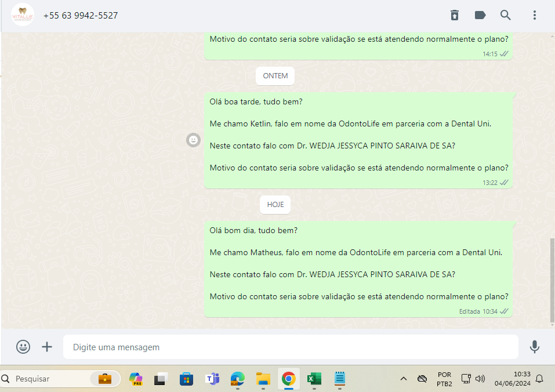Image resolution: width=555 pixels, height=392 pixels.
Task: Open Copilot preview from taskbar
Action: point(136,379)
